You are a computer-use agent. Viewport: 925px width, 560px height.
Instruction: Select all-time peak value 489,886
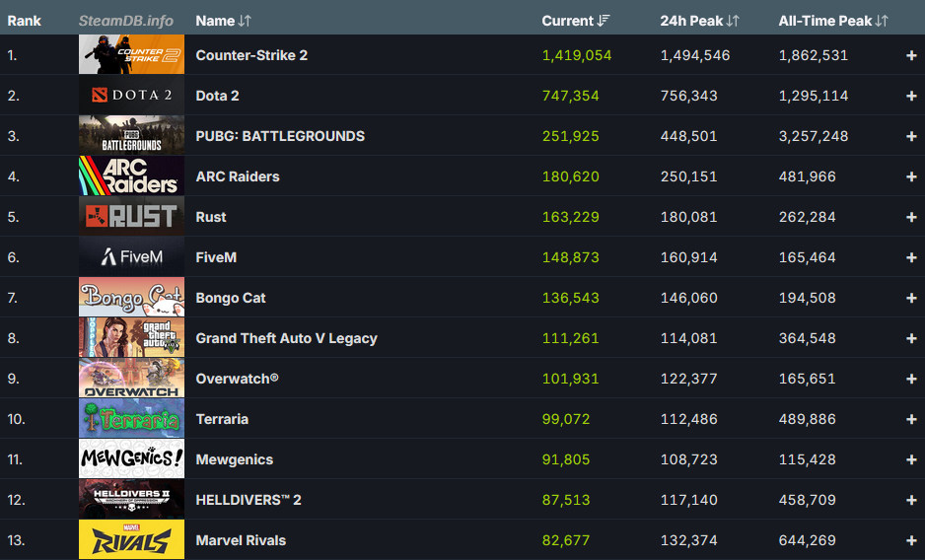click(x=807, y=419)
